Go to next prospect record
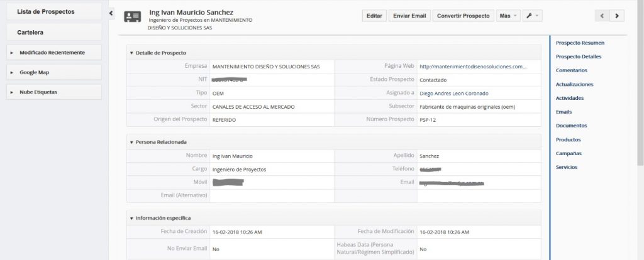 pos(617,16)
